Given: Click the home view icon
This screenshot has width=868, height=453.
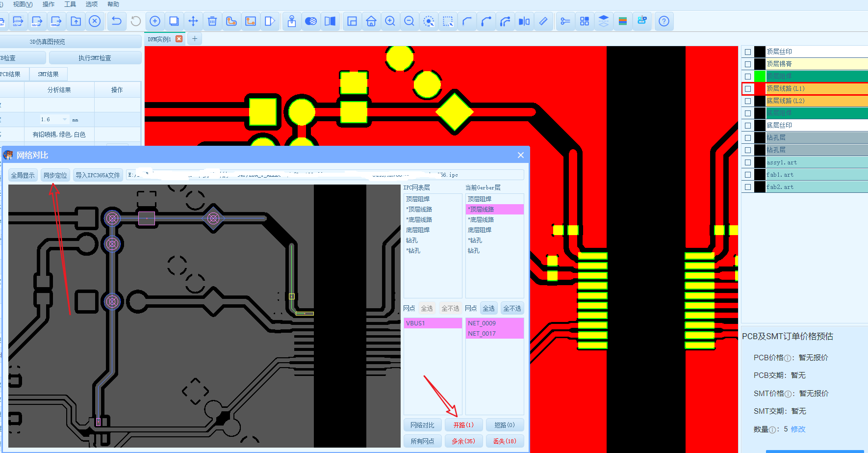Looking at the screenshot, I should (x=371, y=21).
